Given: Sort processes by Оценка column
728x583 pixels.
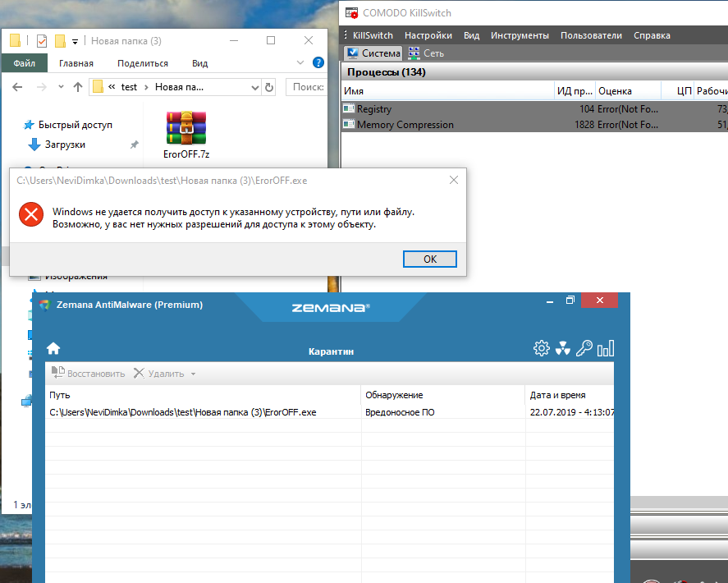Looking at the screenshot, I should tap(628, 91).
